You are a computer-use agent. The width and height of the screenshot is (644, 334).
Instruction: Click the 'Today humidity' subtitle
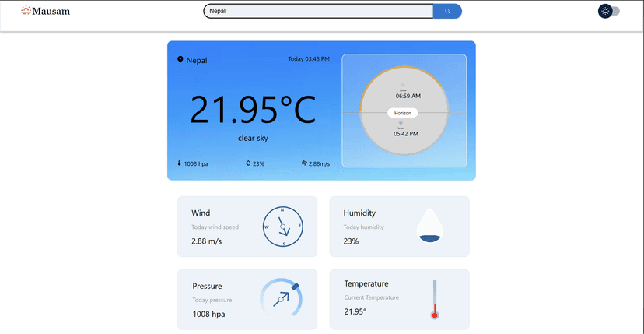(x=363, y=227)
